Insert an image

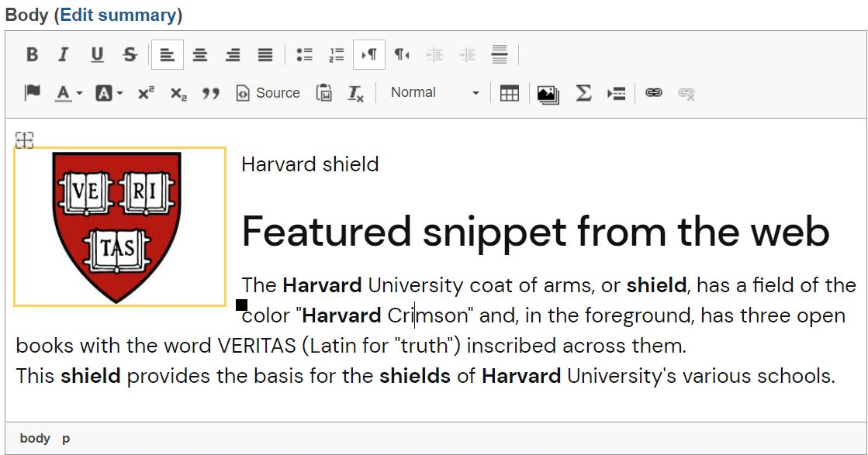point(548,94)
